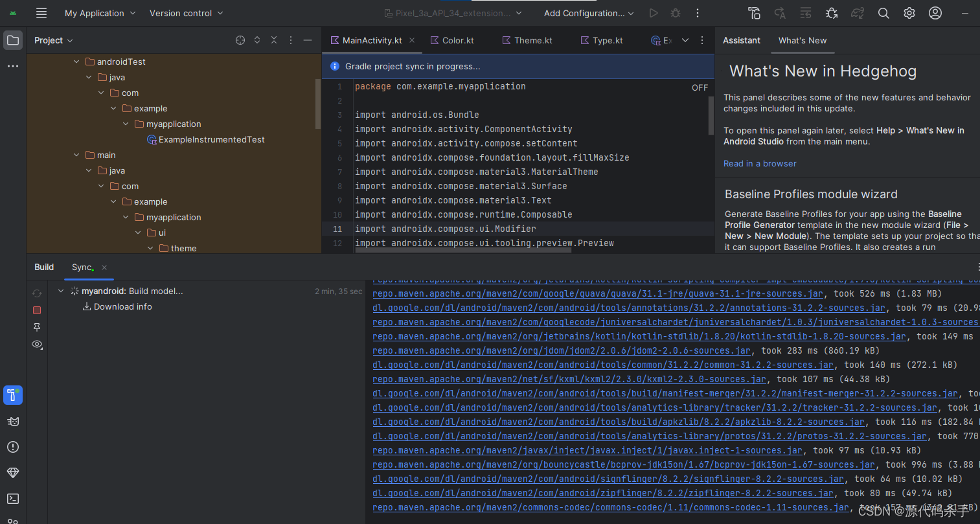The height and width of the screenshot is (524, 980).
Task: Open More tool windows ellipsis in sidebar
Action: [13, 66]
